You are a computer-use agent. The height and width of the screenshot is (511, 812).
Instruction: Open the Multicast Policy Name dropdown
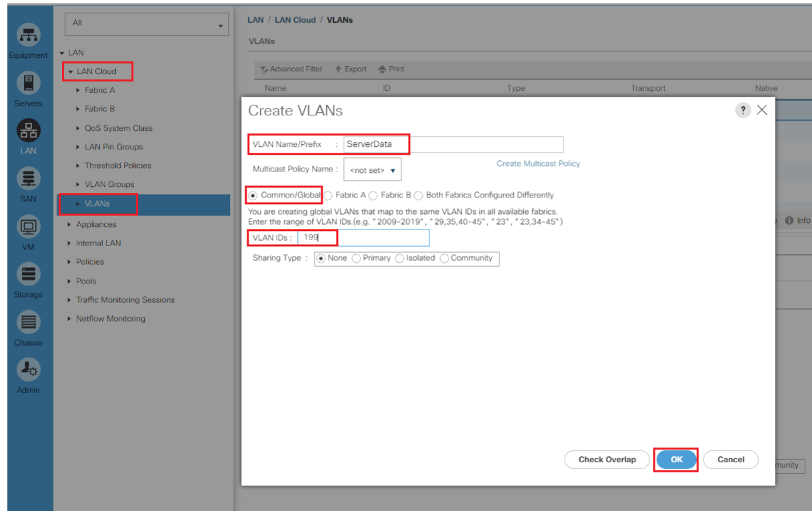point(372,170)
